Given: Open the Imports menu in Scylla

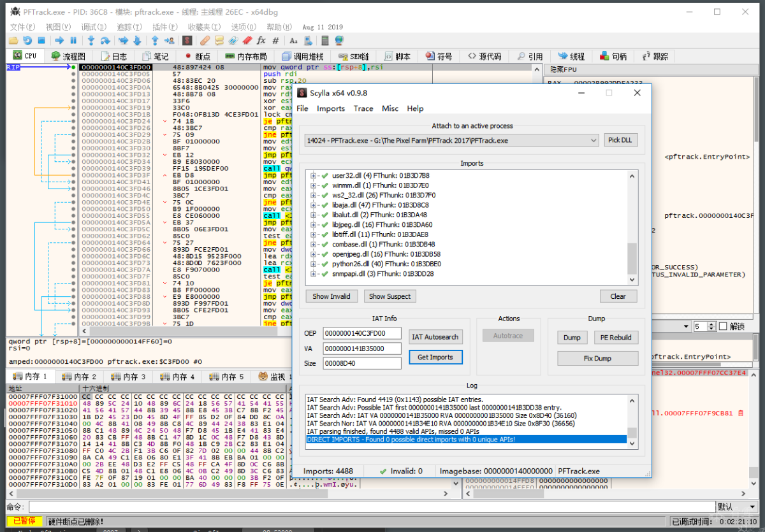Looking at the screenshot, I should [x=331, y=108].
